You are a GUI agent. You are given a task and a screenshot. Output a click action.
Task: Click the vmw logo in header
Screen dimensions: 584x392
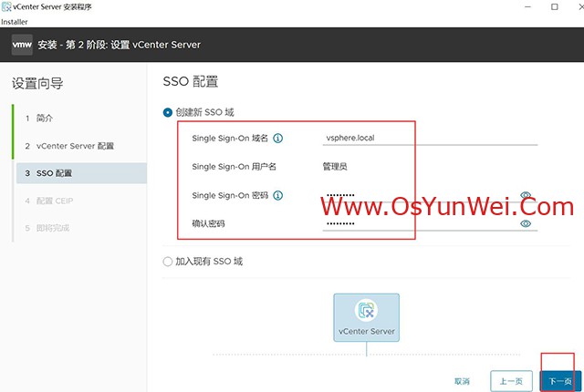(x=22, y=45)
